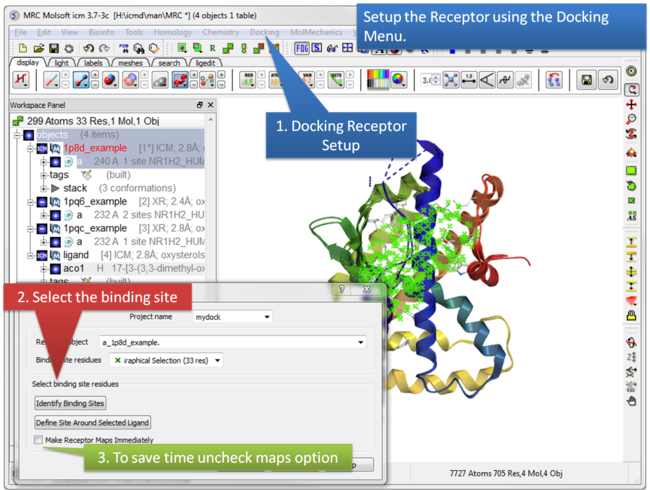The image size is (650, 490).
Task: Click the undo arrow icon
Action: pos(88,47)
